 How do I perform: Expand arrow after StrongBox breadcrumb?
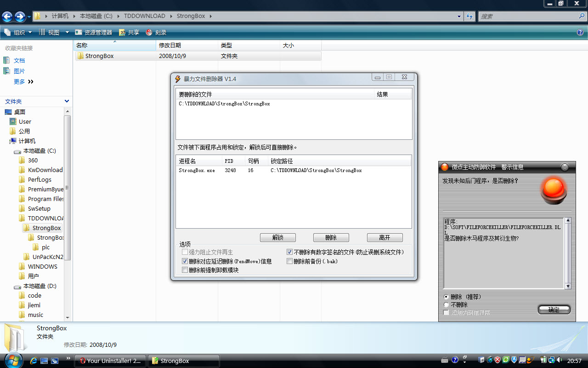(x=211, y=16)
